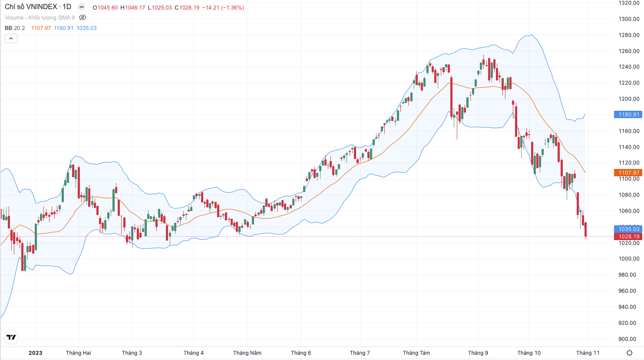This screenshot has height=360, width=644.
Task: Click the 1180.91 upper band price label
Action: tap(627, 115)
